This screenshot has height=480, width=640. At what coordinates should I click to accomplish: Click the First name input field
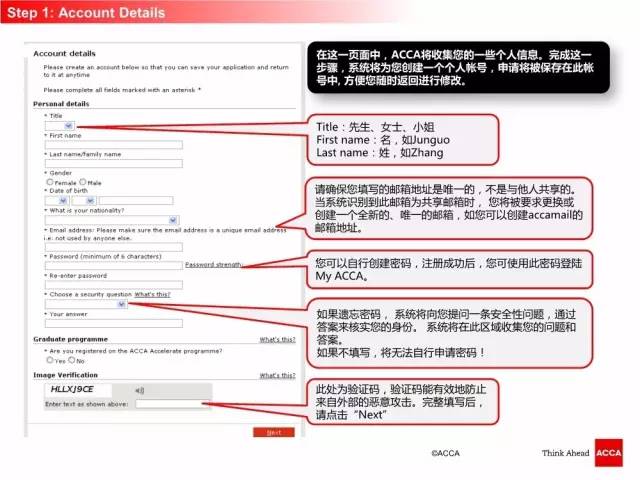pyautogui.click(x=113, y=145)
